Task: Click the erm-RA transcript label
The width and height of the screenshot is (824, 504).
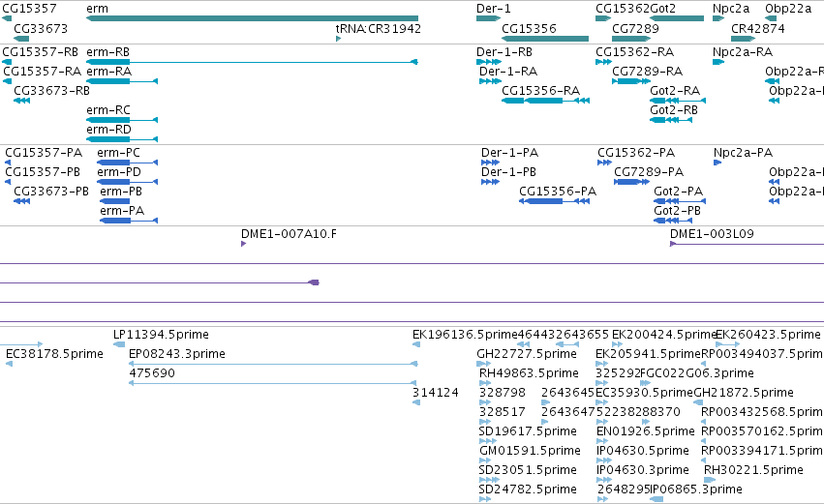Action: pos(108,72)
